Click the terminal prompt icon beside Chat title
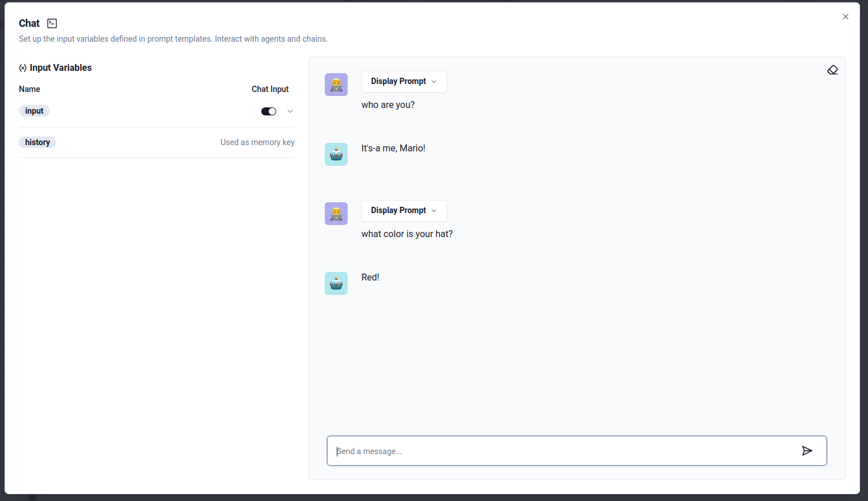This screenshot has height=501, width=868. pos(51,23)
